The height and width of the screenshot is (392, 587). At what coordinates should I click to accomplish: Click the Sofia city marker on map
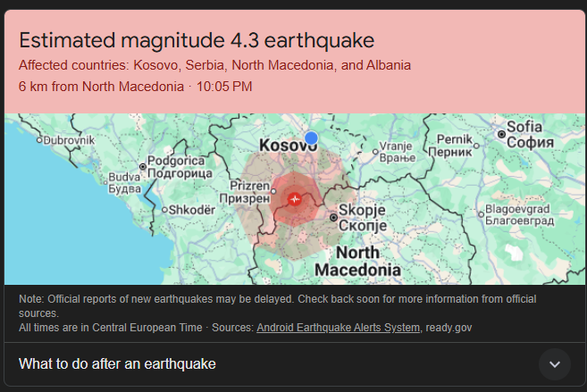point(502,135)
